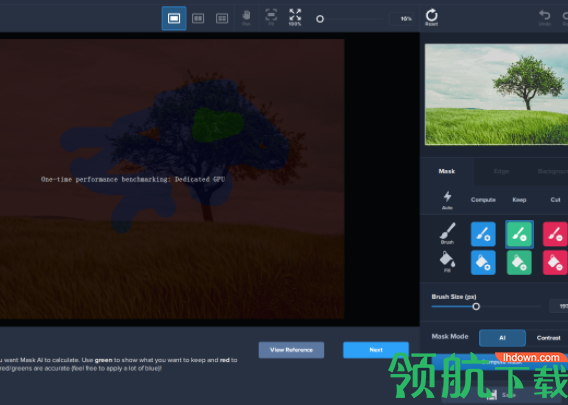Click the Reset icon
Screen dimensions: 568x405
[x=431, y=17]
